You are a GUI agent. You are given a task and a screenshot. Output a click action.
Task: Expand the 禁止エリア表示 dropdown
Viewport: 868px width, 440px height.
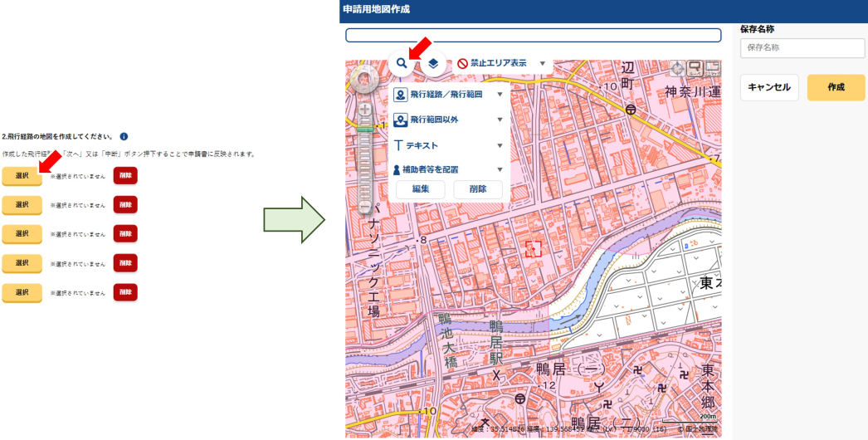click(542, 63)
